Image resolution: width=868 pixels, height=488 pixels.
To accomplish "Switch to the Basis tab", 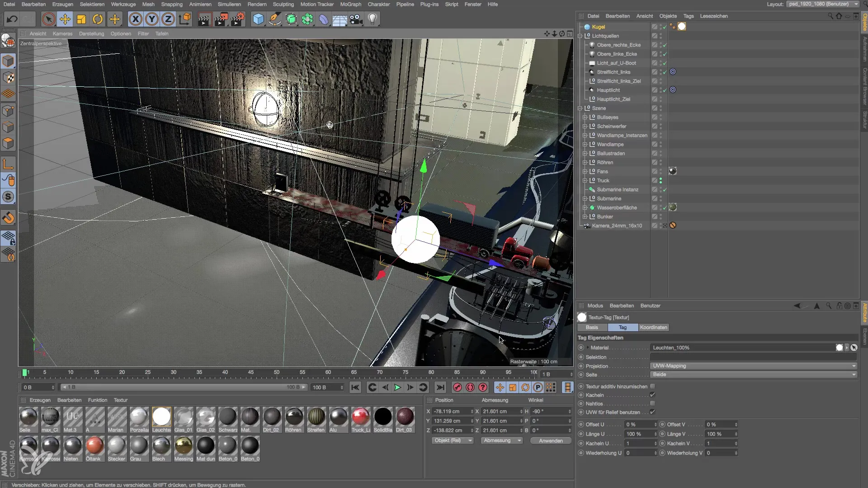I will click(x=592, y=327).
